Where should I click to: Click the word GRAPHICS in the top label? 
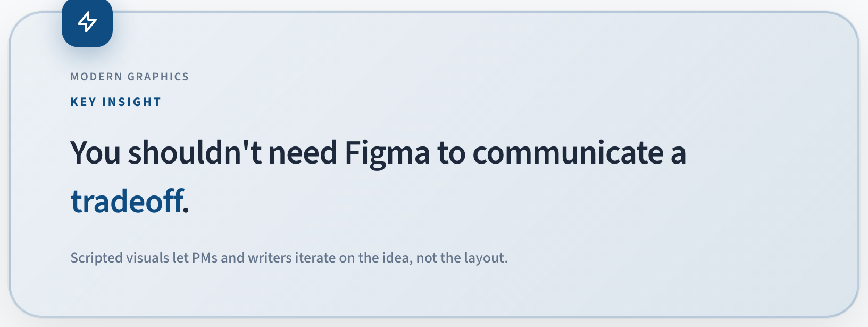(158, 77)
